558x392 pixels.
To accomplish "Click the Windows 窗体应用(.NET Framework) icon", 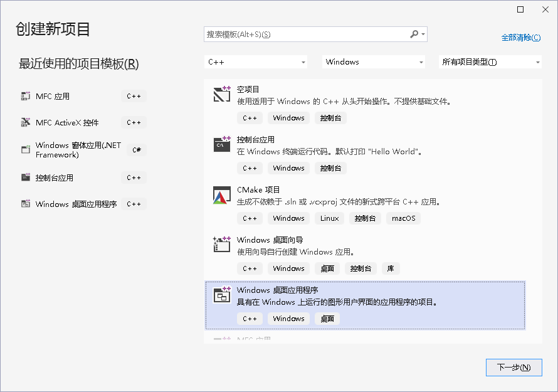I will point(26,149).
